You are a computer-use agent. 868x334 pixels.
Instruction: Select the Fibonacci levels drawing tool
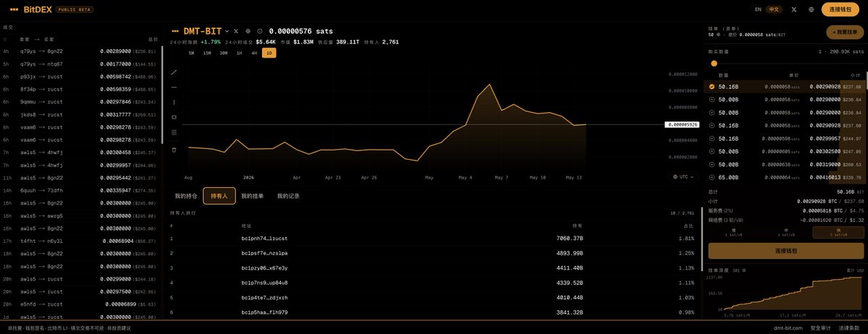click(174, 133)
